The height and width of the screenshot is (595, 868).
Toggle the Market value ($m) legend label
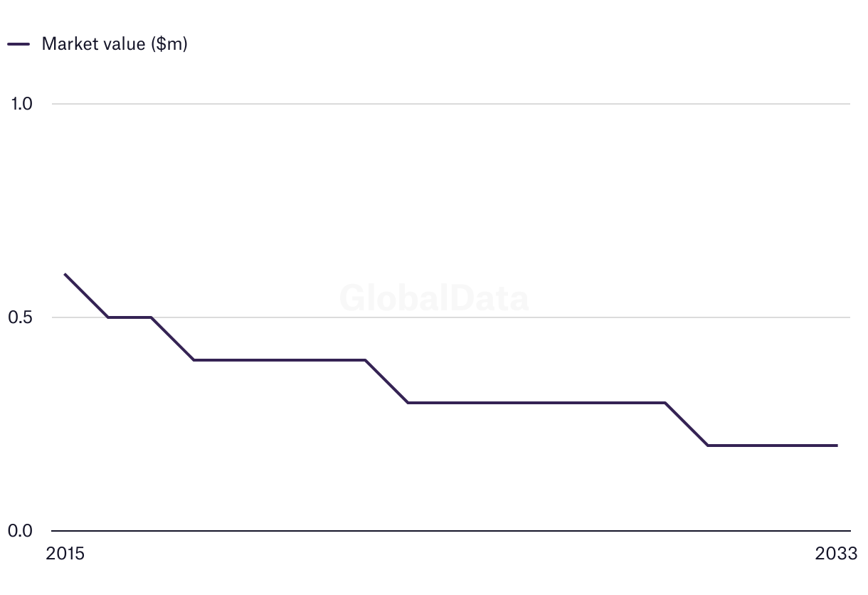(x=115, y=44)
